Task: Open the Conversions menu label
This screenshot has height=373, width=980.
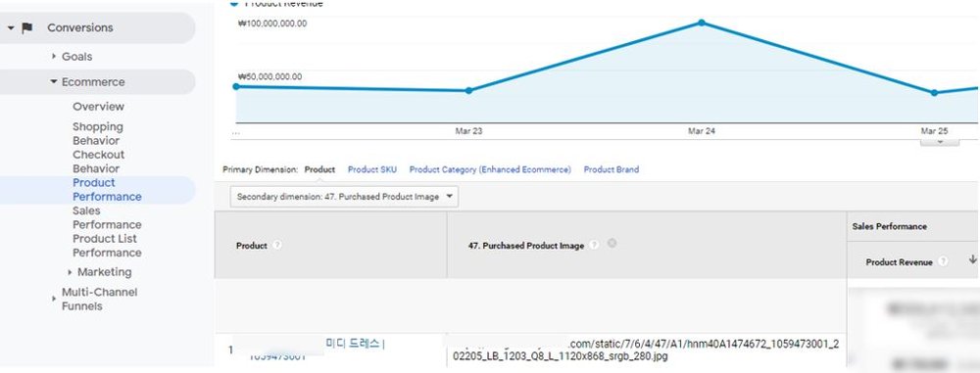Action: pyautogui.click(x=80, y=27)
